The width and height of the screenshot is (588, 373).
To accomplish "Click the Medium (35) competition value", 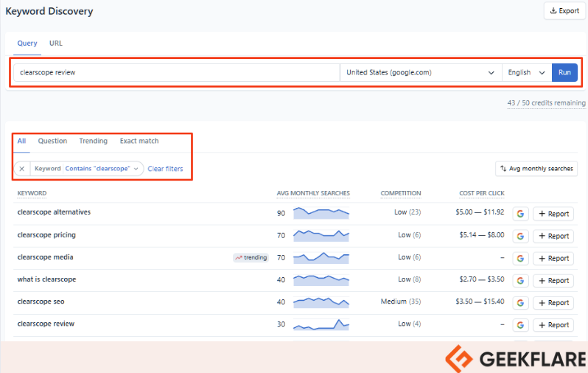I will (401, 301).
